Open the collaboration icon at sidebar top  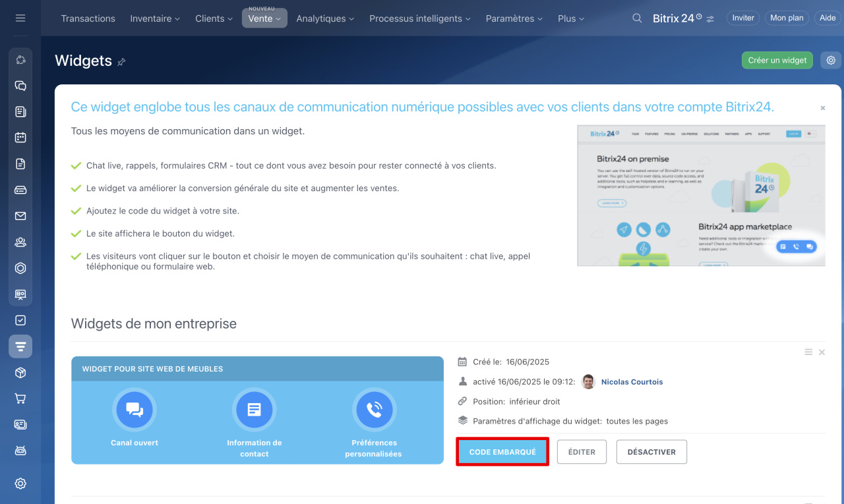click(20, 60)
